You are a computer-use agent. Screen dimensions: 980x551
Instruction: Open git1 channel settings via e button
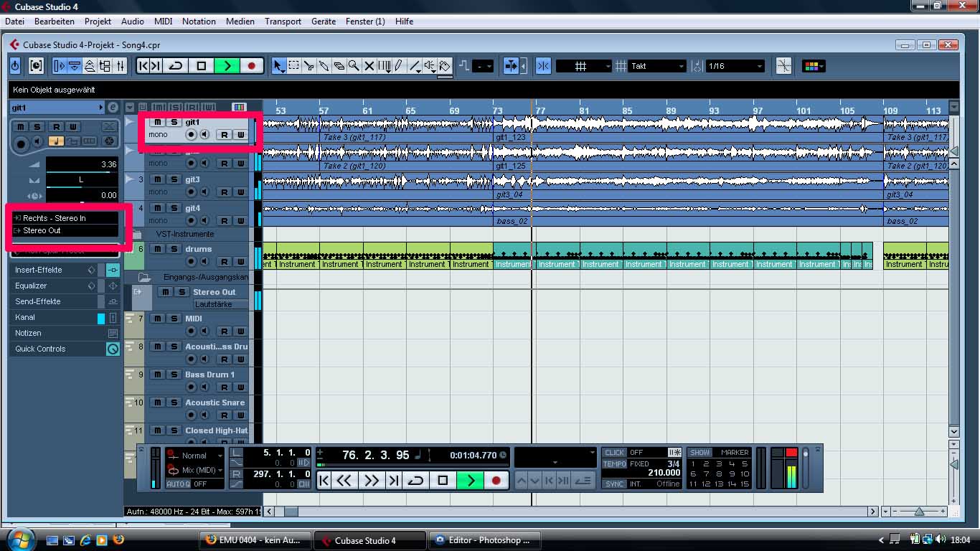[x=113, y=108]
